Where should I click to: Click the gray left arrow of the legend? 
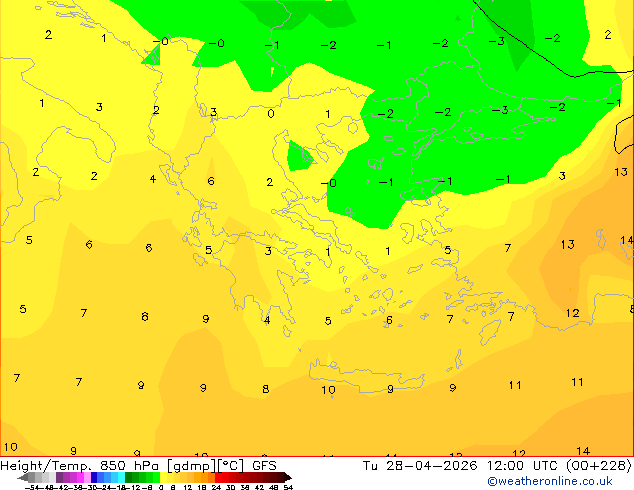23,477
